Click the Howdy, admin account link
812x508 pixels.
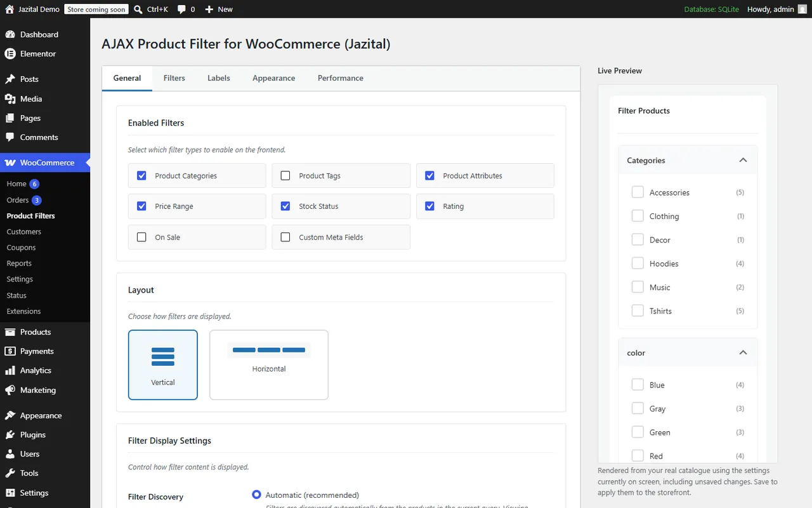click(x=771, y=10)
